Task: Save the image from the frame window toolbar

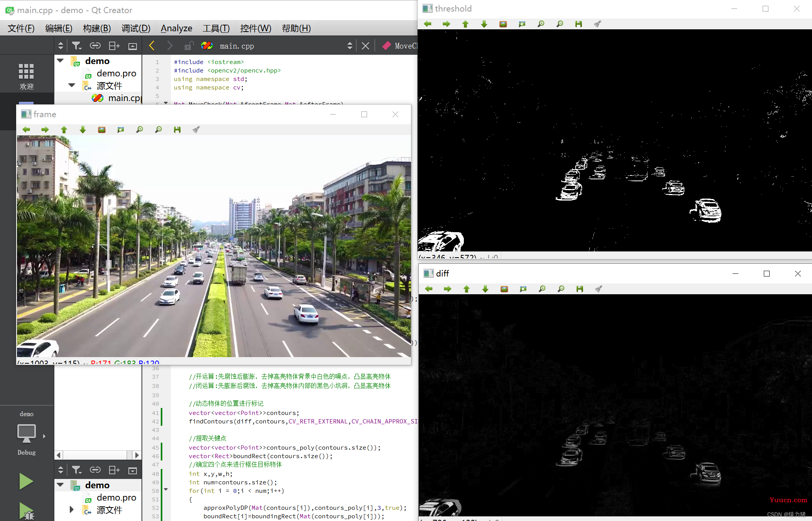Action: point(177,130)
